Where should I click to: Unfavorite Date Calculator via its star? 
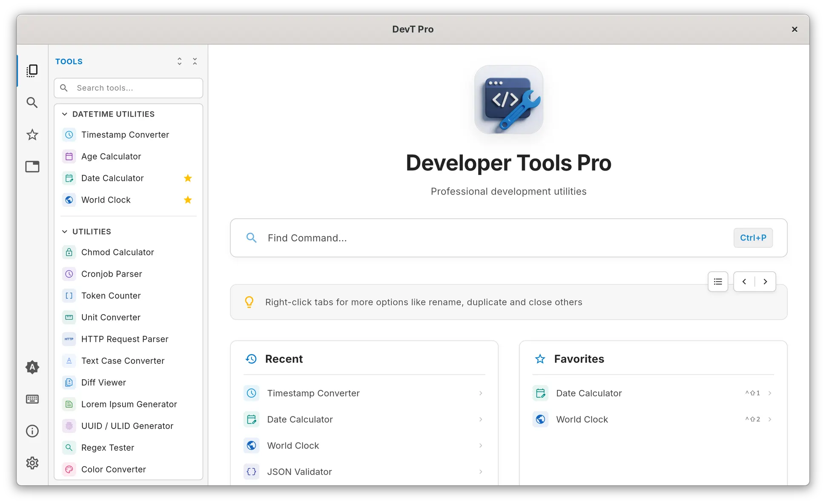(188, 178)
